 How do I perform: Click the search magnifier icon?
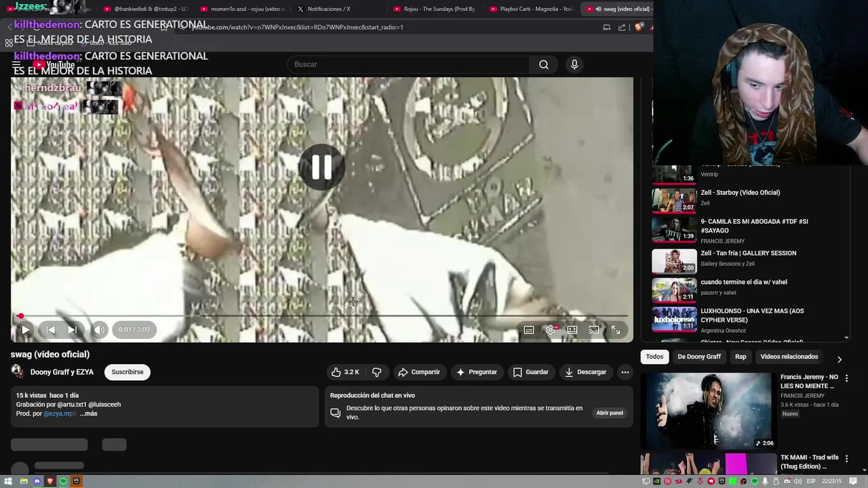[544, 64]
